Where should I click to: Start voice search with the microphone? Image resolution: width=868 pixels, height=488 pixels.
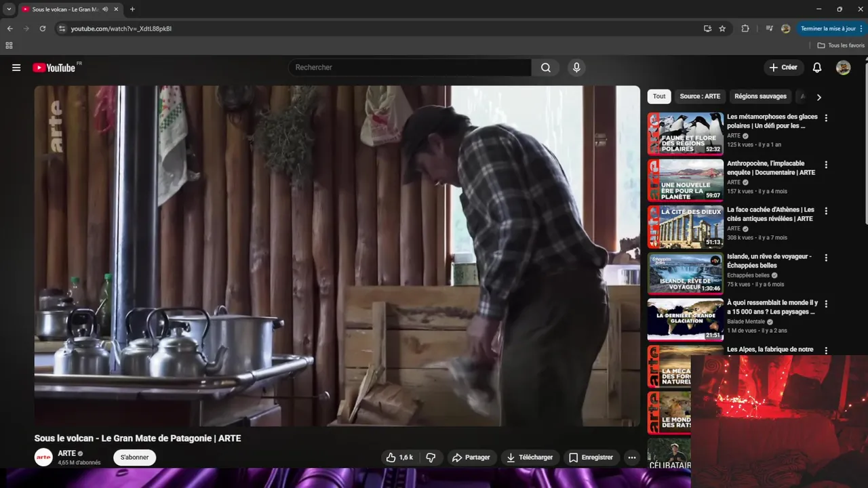pos(576,68)
